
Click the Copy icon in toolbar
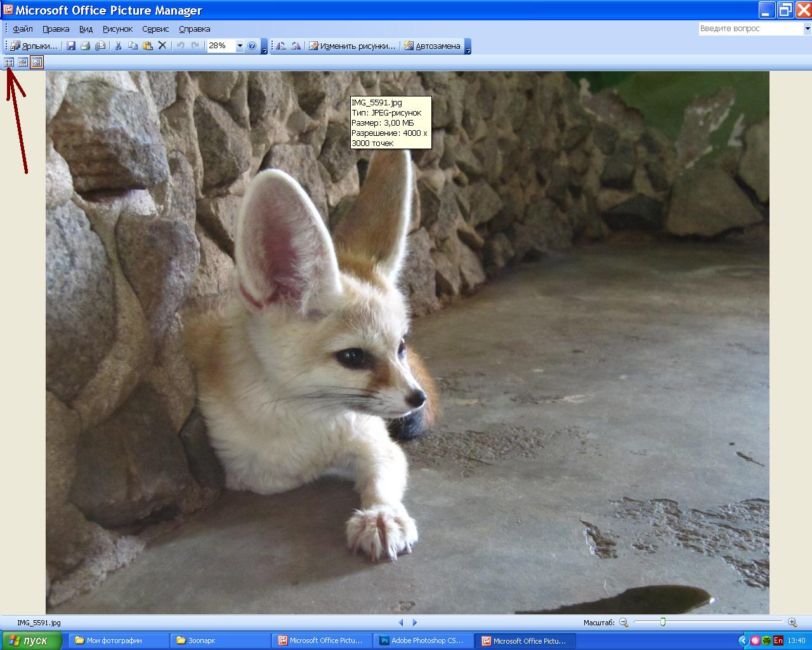(133, 46)
